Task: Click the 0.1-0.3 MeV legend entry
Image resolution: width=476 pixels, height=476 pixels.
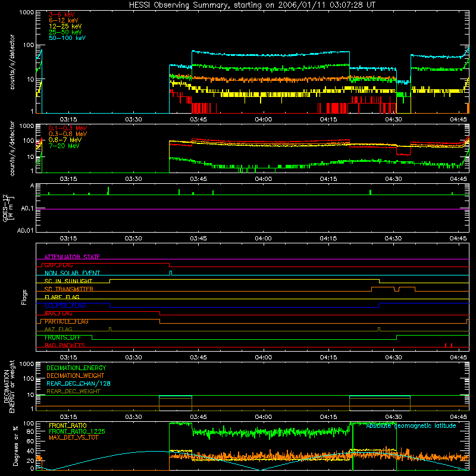Action: coord(68,128)
